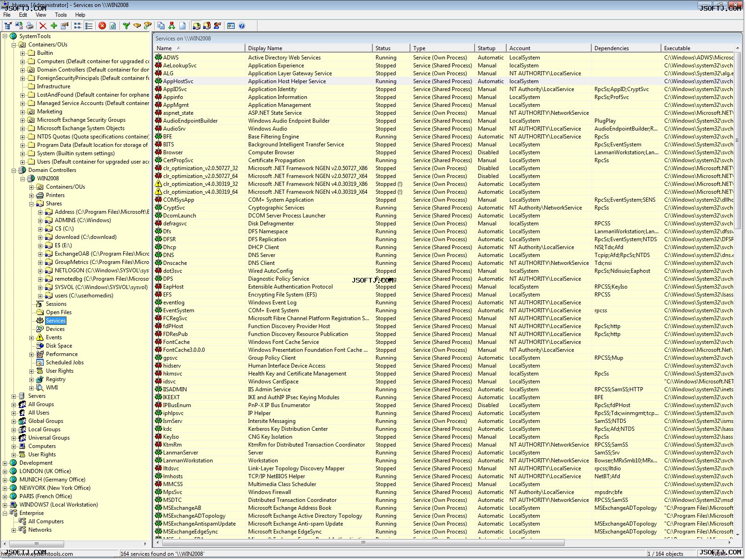Image resolution: width=746 pixels, height=560 pixels.
Task: Expand the Marketing container
Action: click(x=23, y=112)
